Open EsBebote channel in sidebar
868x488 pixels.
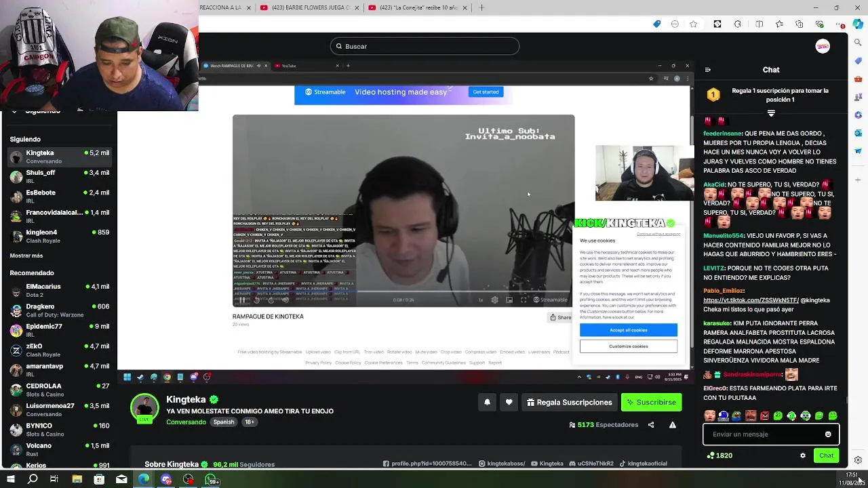pyautogui.click(x=59, y=197)
